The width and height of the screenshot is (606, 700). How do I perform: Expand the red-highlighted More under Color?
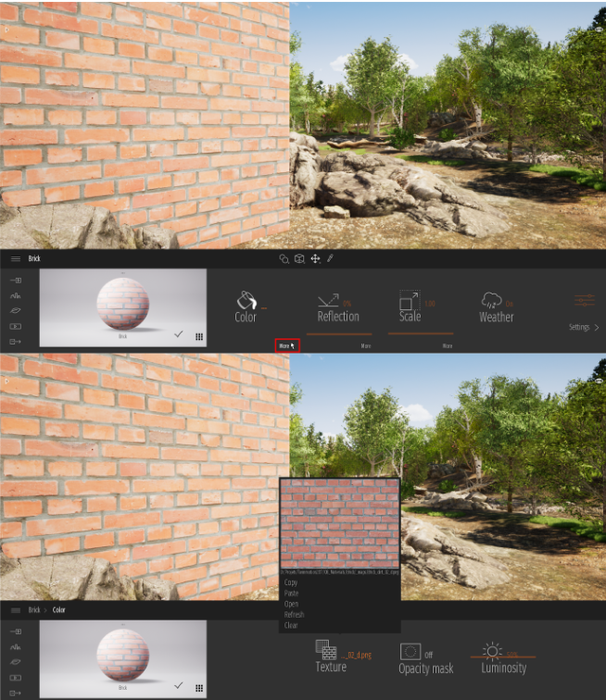tap(286, 345)
